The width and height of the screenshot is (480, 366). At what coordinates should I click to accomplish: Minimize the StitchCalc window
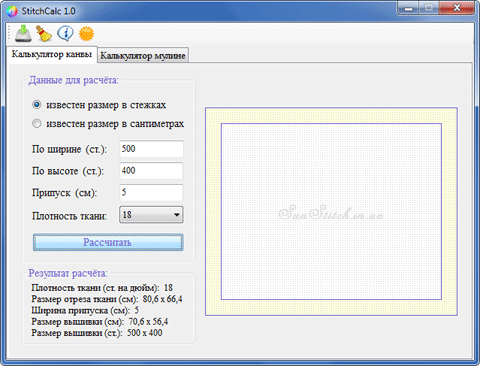coord(409,8)
